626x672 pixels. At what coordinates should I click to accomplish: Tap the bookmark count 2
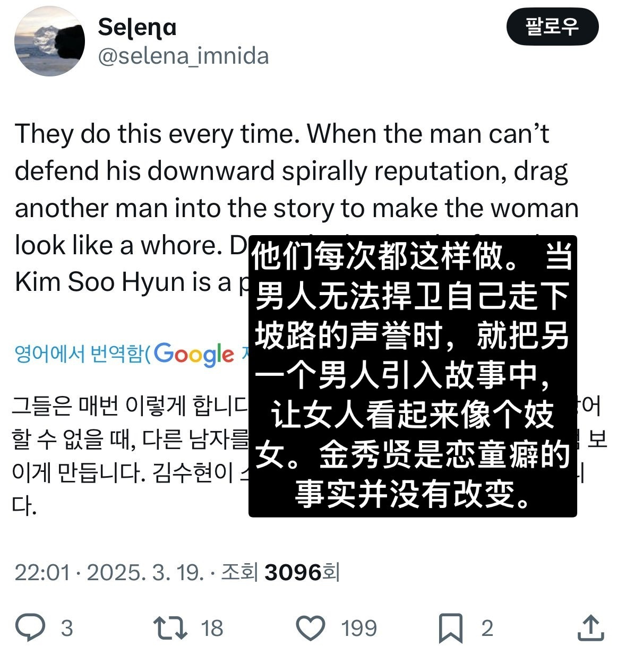tap(487, 628)
